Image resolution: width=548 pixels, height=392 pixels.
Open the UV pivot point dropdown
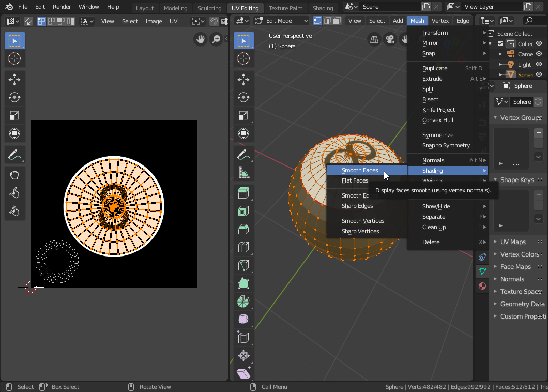click(198, 21)
